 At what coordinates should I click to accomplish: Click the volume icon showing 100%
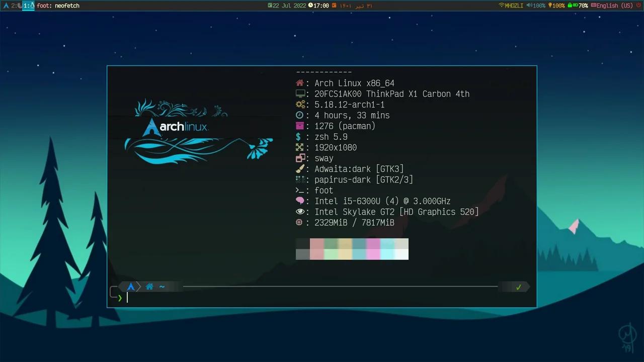click(528, 5)
